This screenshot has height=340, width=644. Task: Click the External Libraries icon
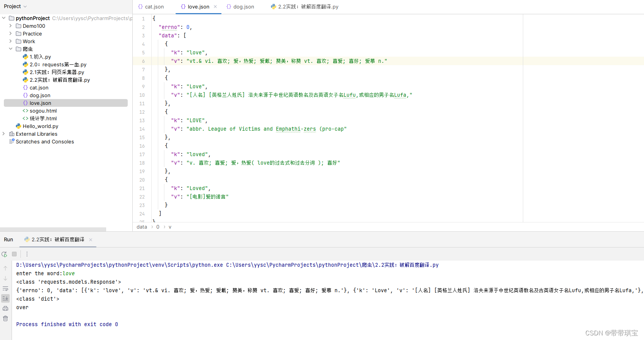(x=12, y=134)
